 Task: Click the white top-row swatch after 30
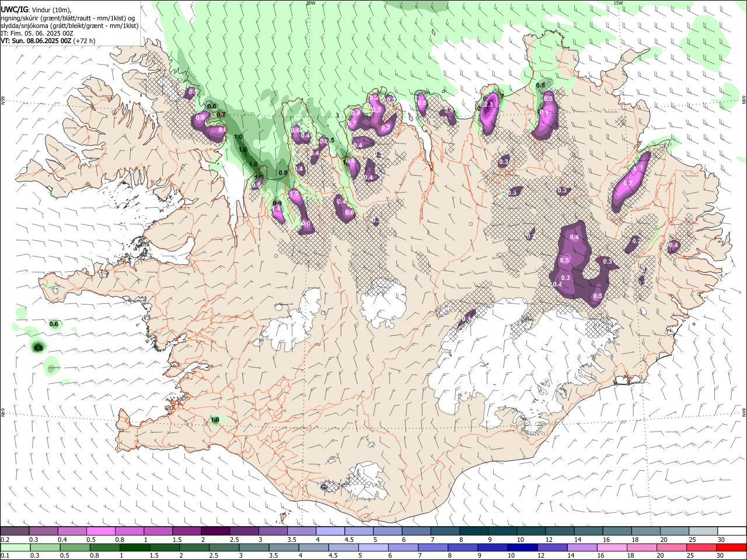[x=731, y=531]
